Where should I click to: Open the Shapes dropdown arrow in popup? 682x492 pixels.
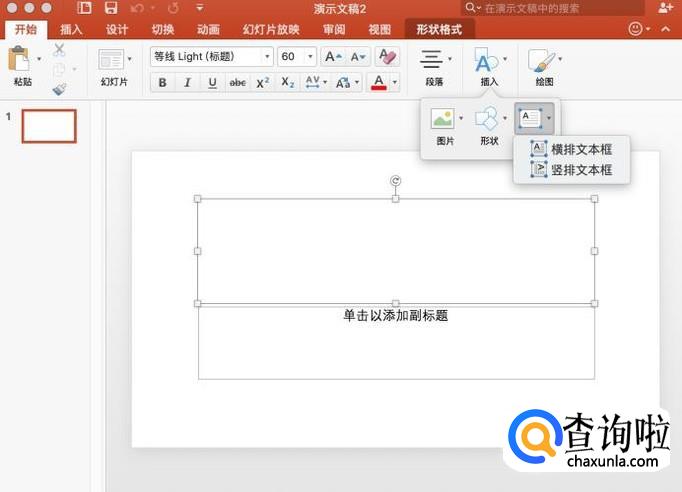pyautogui.click(x=505, y=118)
